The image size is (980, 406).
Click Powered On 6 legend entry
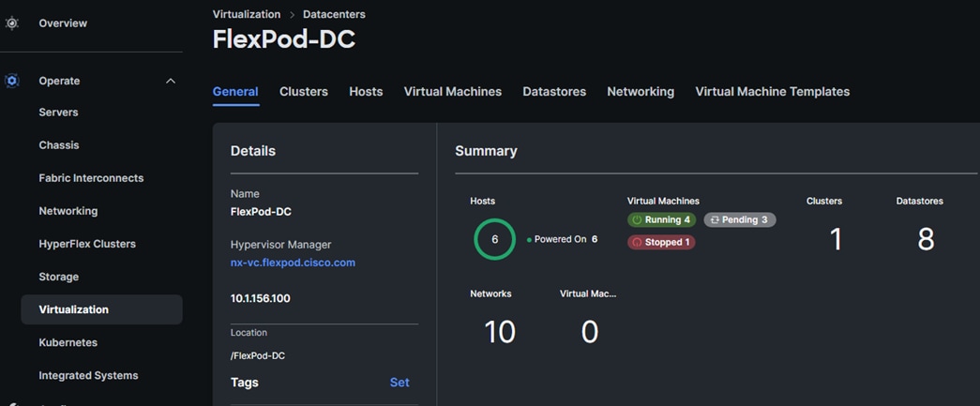(x=563, y=239)
